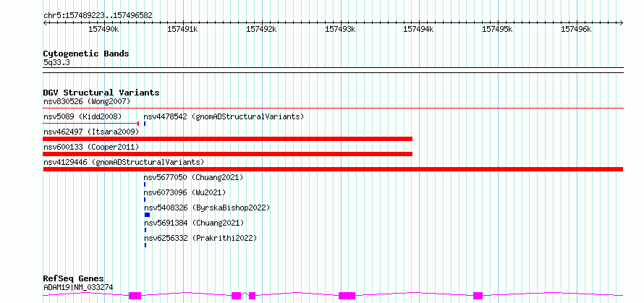Select variant label nsv6256332 (Prakrithi2022)

click(x=200, y=238)
